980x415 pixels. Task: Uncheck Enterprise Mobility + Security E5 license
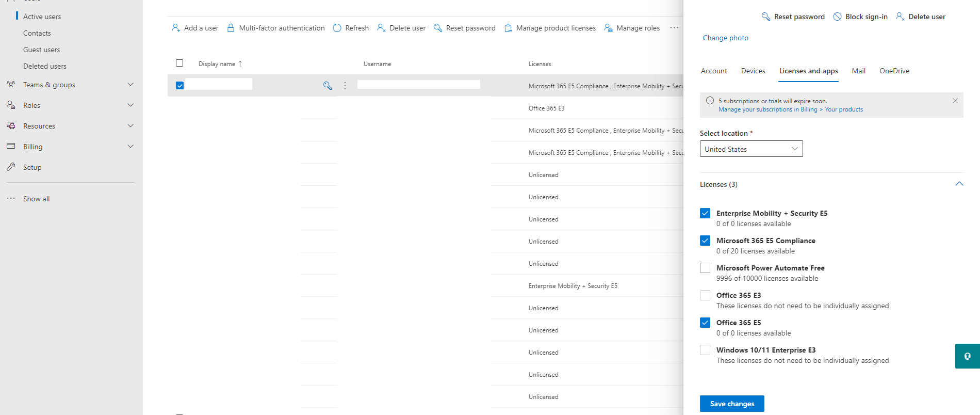click(705, 213)
